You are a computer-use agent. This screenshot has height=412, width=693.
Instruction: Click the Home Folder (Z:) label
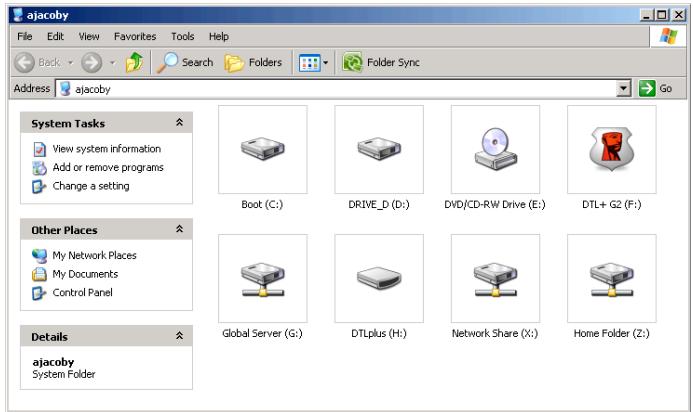point(612,333)
